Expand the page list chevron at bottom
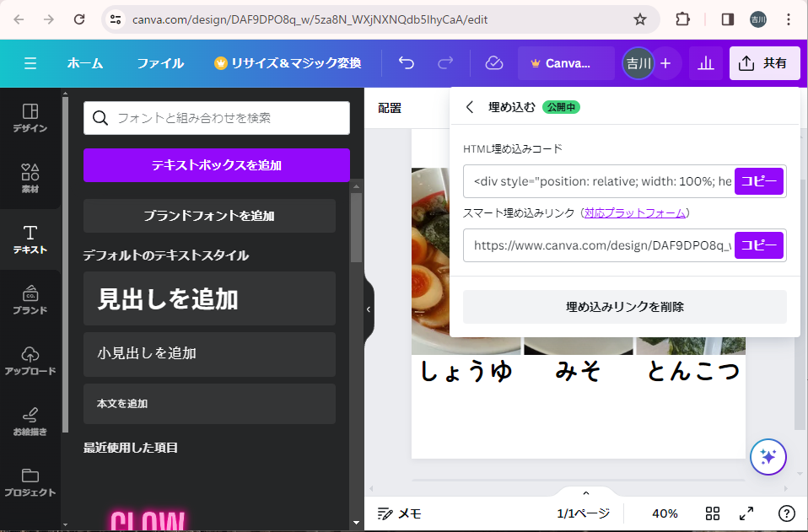Screen dimensions: 808x532 point(585,493)
